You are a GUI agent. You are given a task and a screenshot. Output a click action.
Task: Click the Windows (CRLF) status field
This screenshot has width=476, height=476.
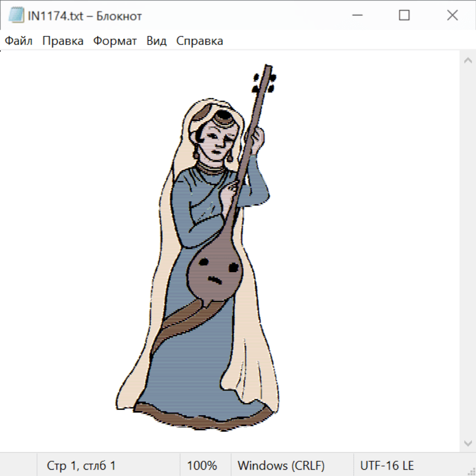(281, 466)
